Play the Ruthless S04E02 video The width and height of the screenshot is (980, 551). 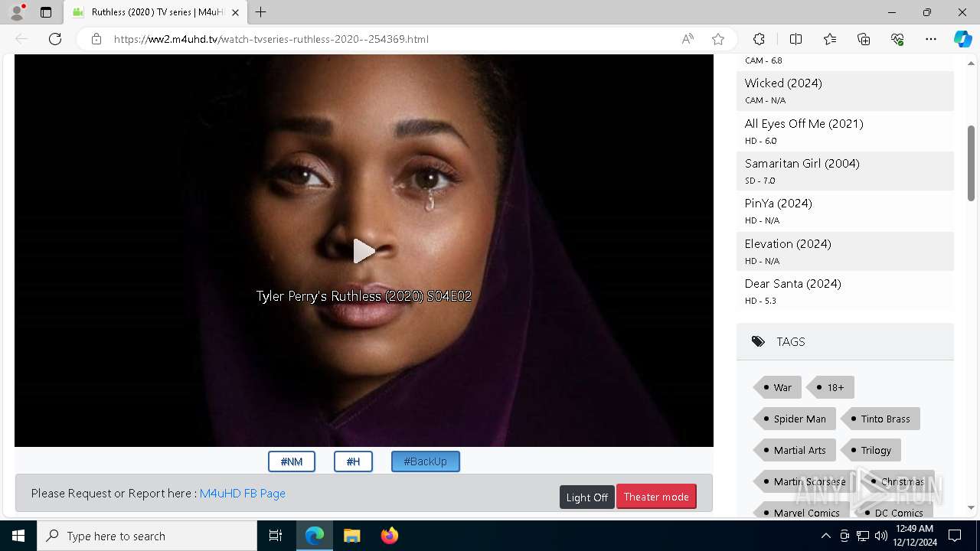(x=364, y=251)
